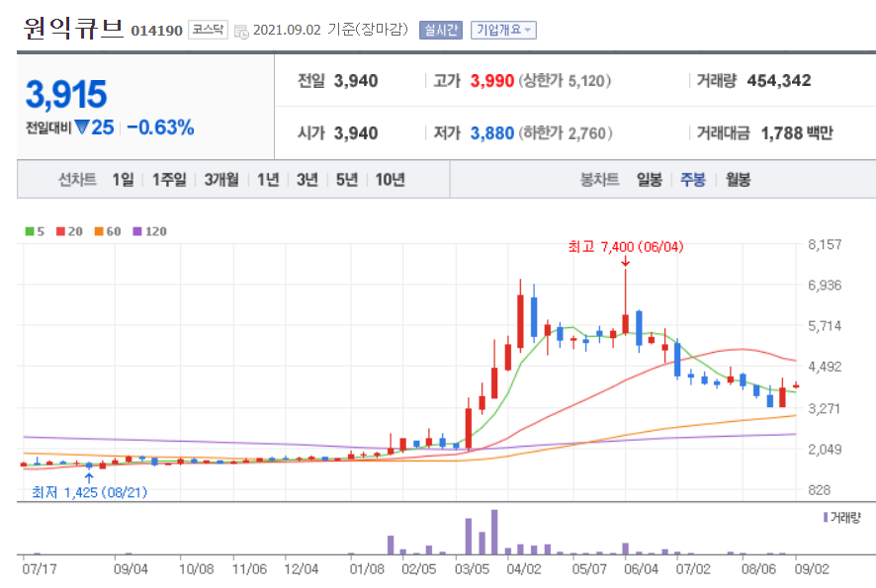Click the 거래량 value 454,342
The height and width of the screenshot is (588, 876).
click(779, 81)
